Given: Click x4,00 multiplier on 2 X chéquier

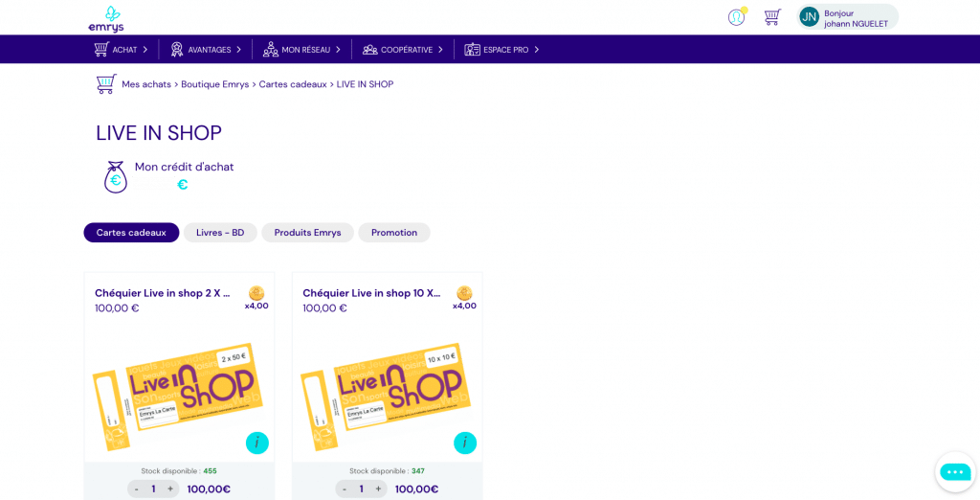Looking at the screenshot, I should tap(256, 306).
